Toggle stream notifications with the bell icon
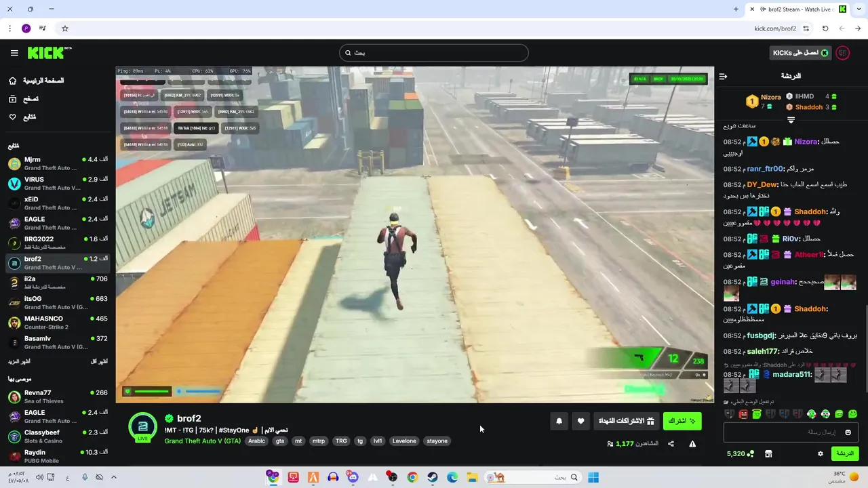 pyautogui.click(x=559, y=421)
